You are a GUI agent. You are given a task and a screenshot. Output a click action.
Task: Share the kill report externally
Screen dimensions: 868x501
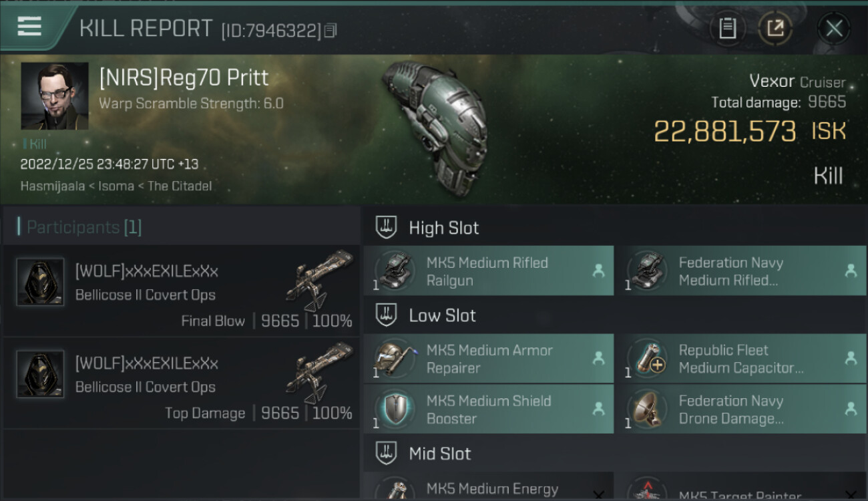click(x=775, y=29)
